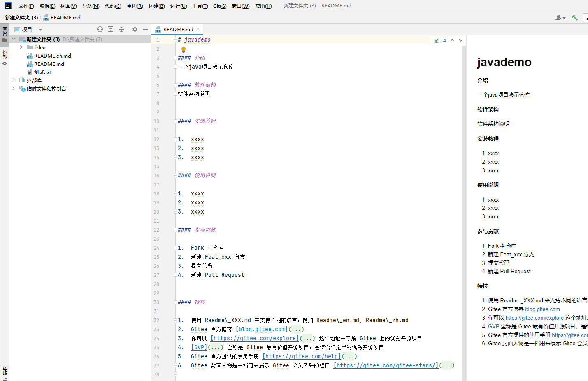Expand folded link after [blog.gitee.com]
The height and width of the screenshot is (381, 588).
[x=296, y=329]
